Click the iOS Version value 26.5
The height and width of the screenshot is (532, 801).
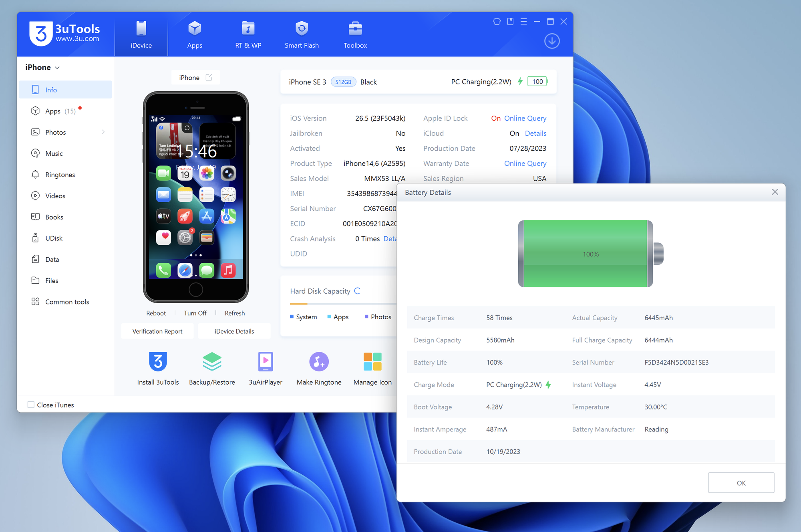tap(380, 118)
